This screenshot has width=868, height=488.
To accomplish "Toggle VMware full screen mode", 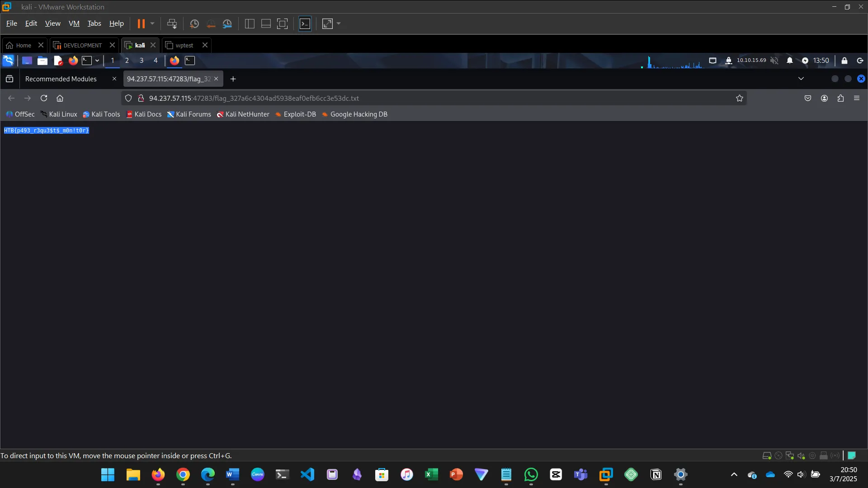I will click(x=282, y=24).
